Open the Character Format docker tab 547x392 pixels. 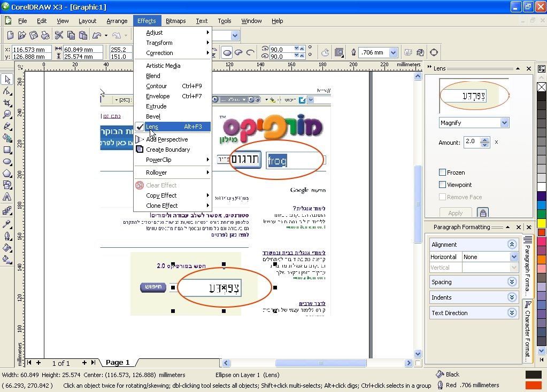528,331
